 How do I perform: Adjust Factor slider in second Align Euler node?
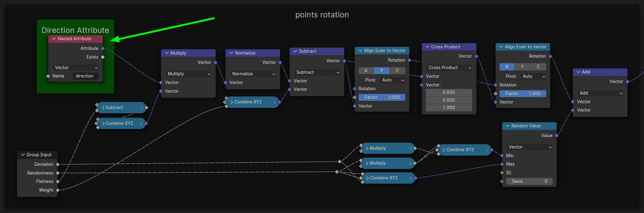coord(523,94)
